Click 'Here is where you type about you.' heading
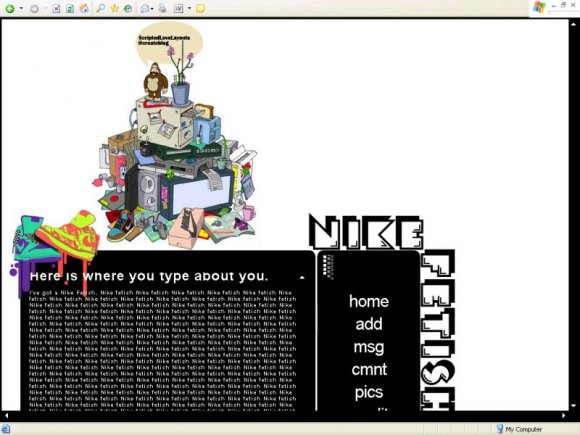Screen dimensions: 580x435 coord(149,276)
